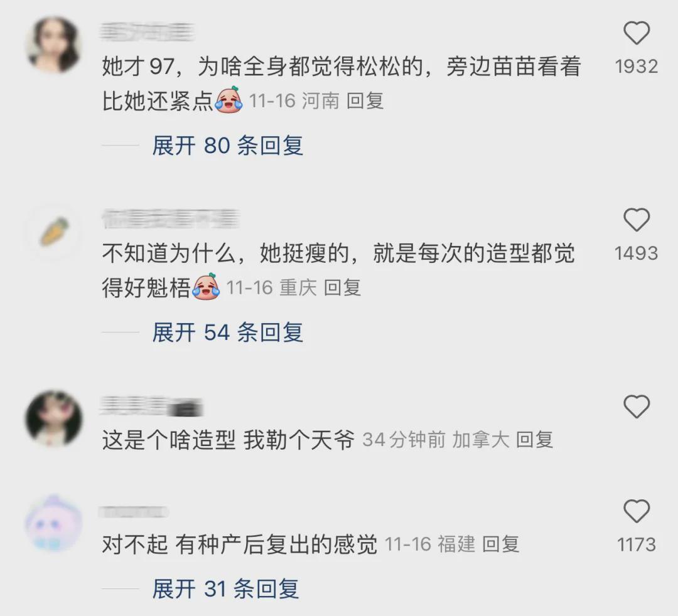
Task: Open the purple cartoon avatar profile
Action: (53, 523)
